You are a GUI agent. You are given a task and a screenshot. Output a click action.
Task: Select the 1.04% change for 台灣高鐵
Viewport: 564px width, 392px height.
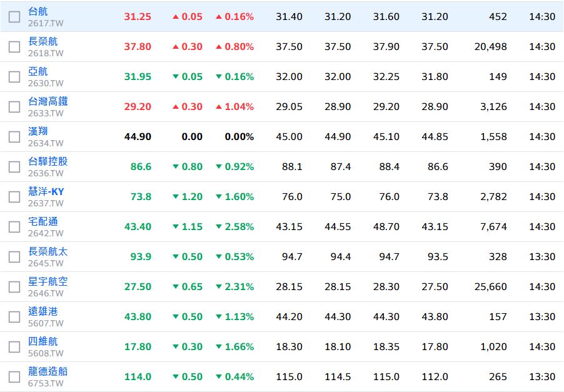[235, 107]
